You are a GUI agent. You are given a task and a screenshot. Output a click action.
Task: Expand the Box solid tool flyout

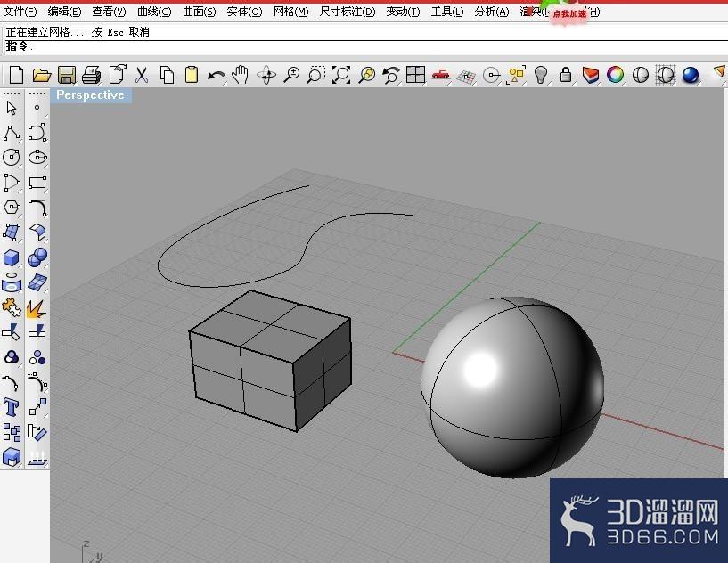pyautogui.click(x=12, y=257)
